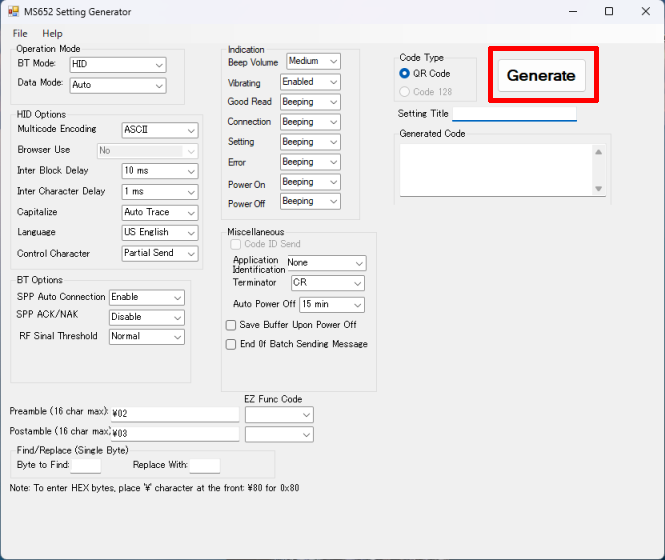Open the Help menu

52,33
